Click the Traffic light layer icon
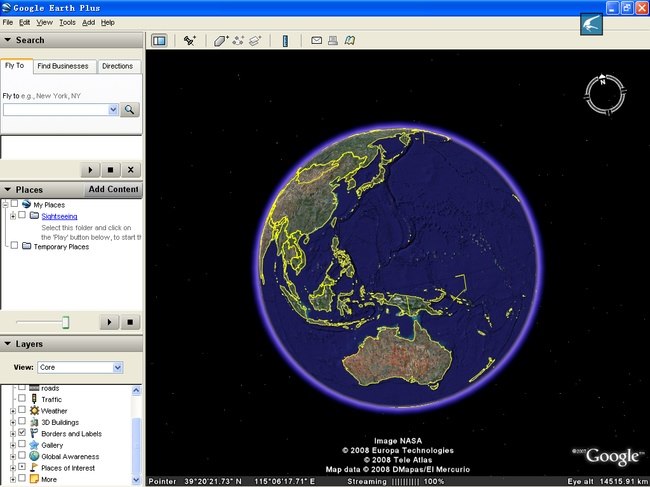The height and width of the screenshot is (487, 650). 34,399
